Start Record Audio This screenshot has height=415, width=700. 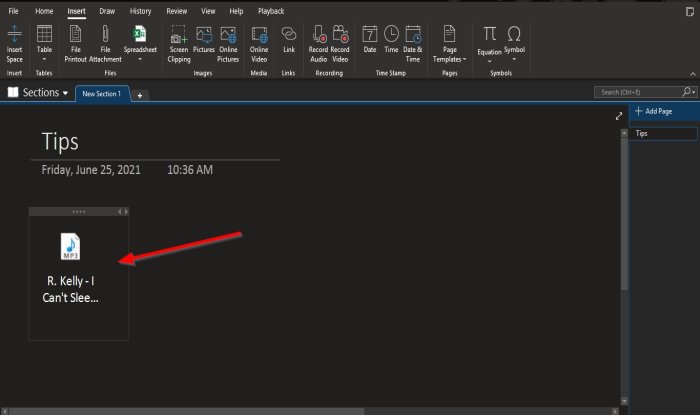(318, 44)
